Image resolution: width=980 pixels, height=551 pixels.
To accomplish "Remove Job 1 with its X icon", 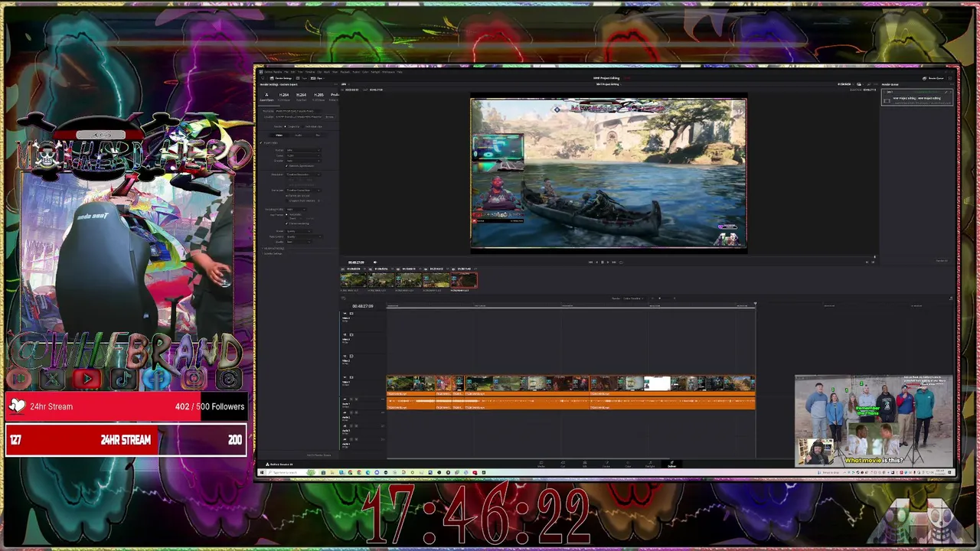I will [x=951, y=92].
